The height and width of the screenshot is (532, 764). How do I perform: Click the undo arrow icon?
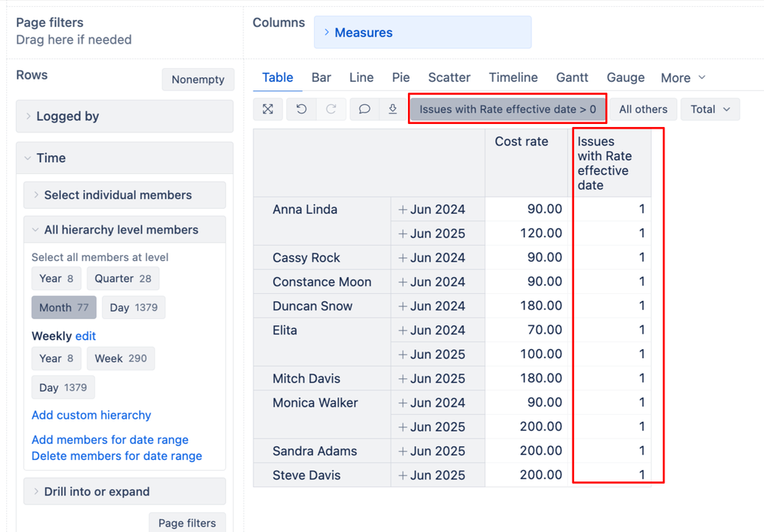coord(302,109)
